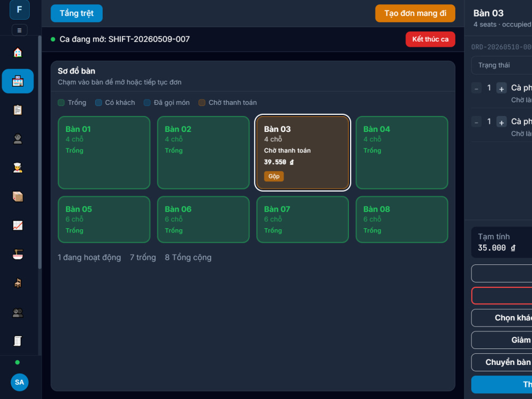Click the Trống legend swatch
The height and width of the screenshot is (399, 532).
pos(61,103)
